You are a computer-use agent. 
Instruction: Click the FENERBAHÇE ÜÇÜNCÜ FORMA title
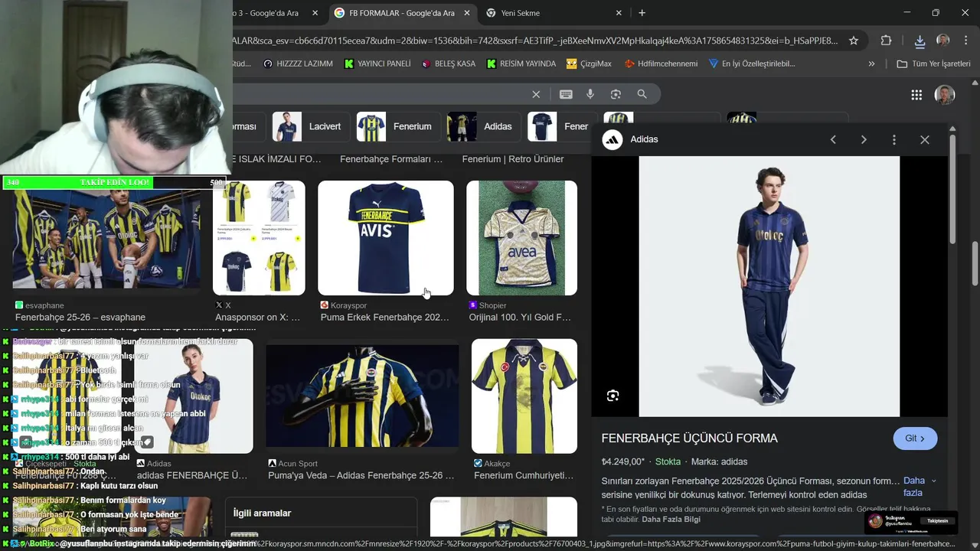pos(689,439)
